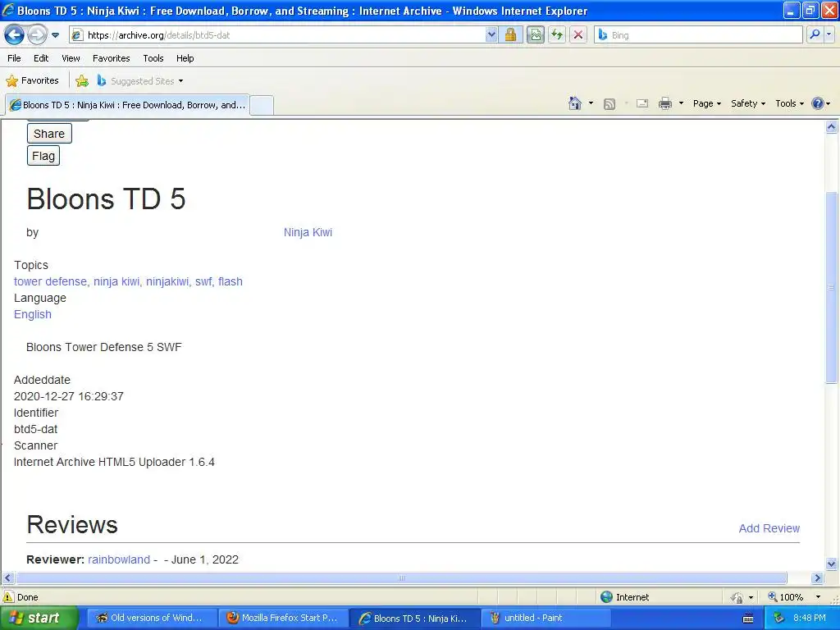Open the File menu
The width and height of the screenshot is (840, 630).
[x=15, y=58]
